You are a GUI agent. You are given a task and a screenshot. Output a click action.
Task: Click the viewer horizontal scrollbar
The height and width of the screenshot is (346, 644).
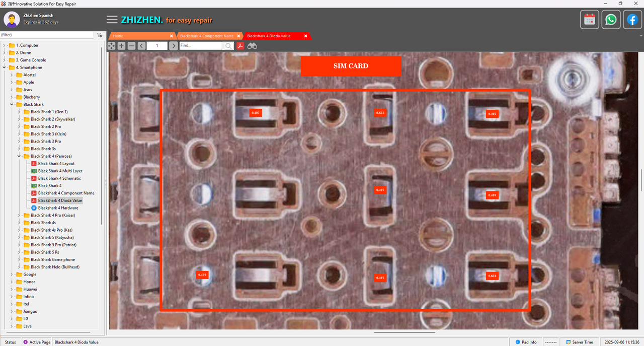pyautogui.click(x=405, y=332)
